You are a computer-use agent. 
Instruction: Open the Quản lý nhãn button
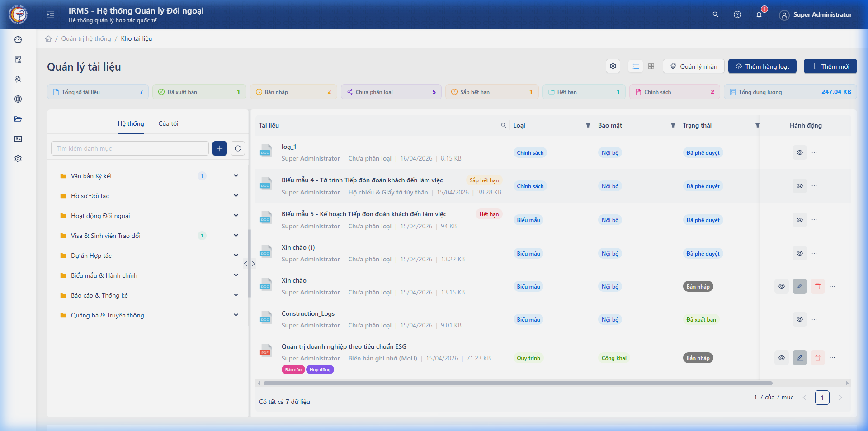[x=693, y=66]
